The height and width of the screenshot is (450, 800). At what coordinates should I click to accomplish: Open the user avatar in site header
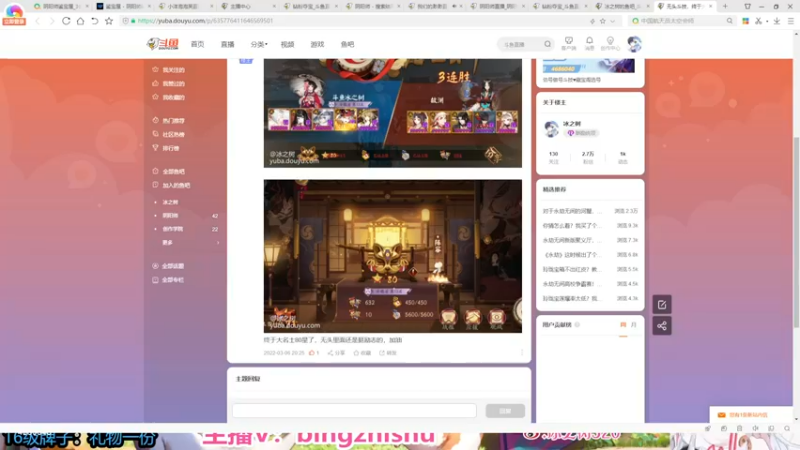(x=634, y=44)
